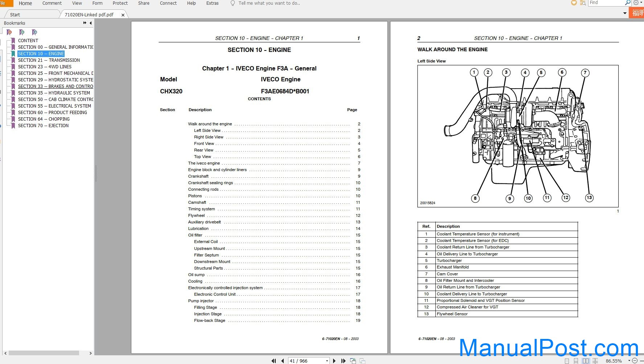Close the 71020EN-Linked pdf tab

[123, 15]
